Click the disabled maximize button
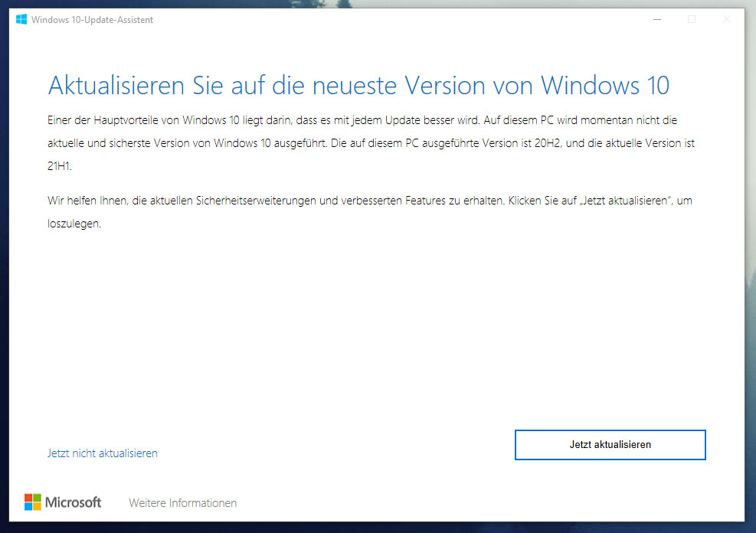The image size is (756, 533). [x=692, y=19]
